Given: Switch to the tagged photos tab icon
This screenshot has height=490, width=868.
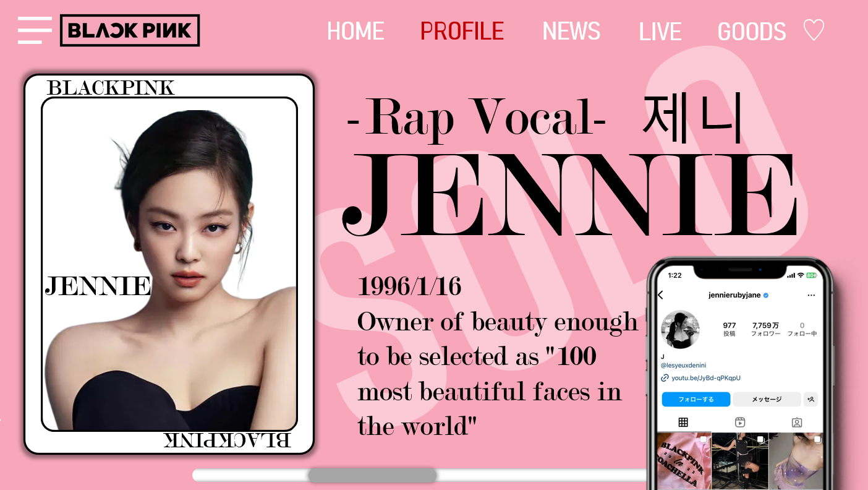Looking at the screenshot, I should [797, 423].
